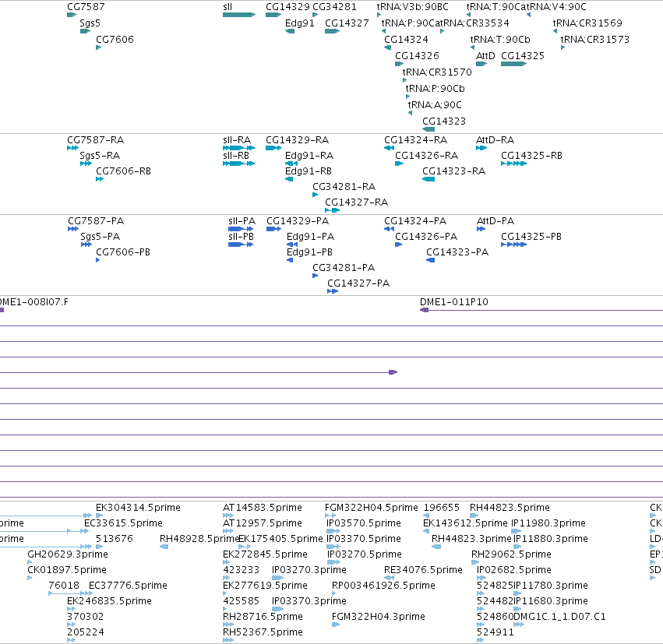Open EST EK304314.5prime
Viewport: 663px width, 644px height.
click(x=138, y=508)
